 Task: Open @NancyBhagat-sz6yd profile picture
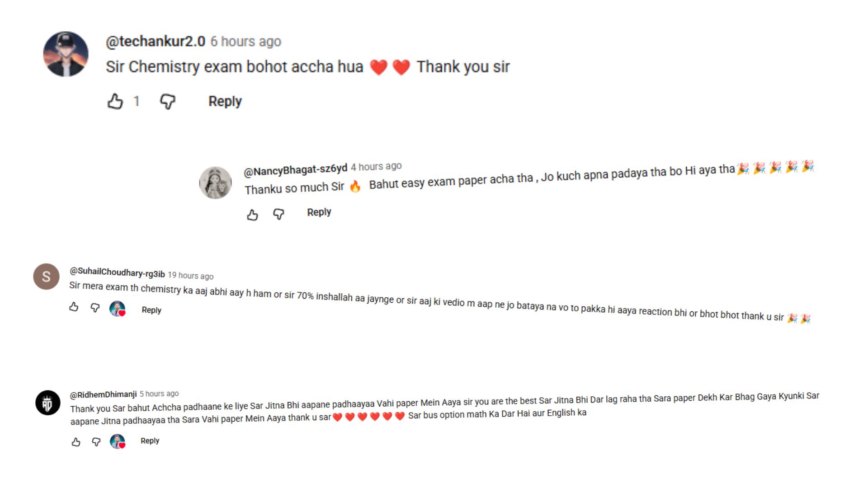click(x=215, y=183)
